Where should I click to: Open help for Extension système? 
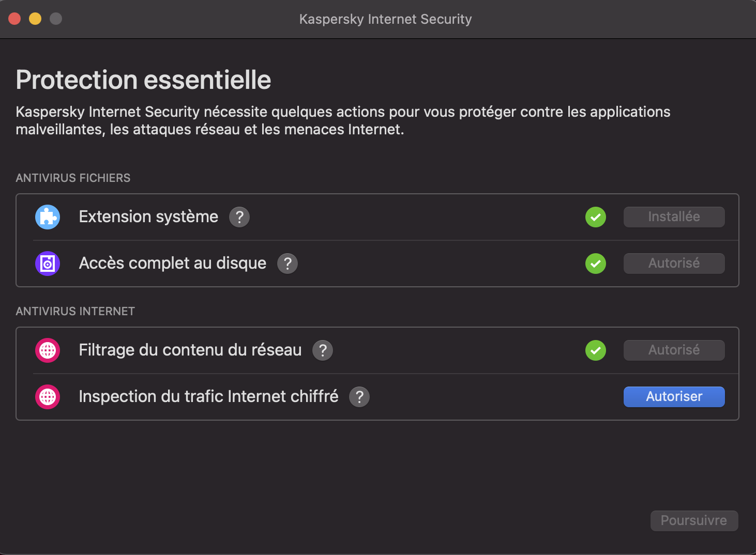tap(239, 217)
